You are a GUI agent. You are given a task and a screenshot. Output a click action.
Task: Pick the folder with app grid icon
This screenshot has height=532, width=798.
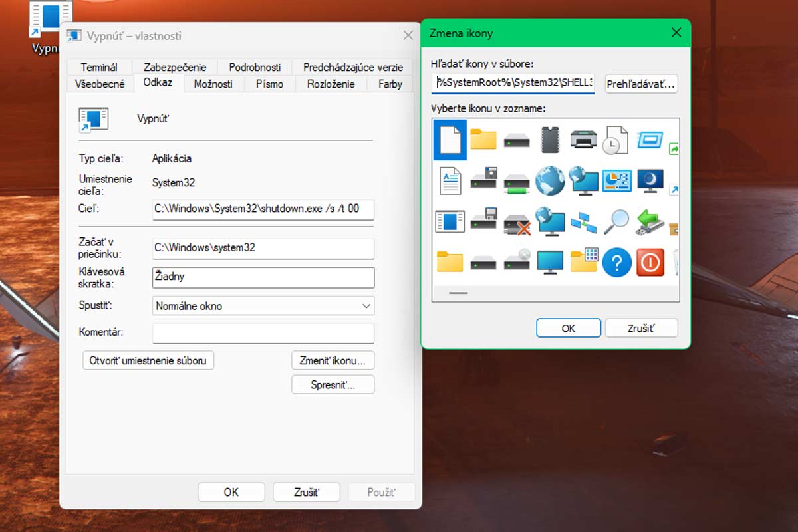pos(583,261)
